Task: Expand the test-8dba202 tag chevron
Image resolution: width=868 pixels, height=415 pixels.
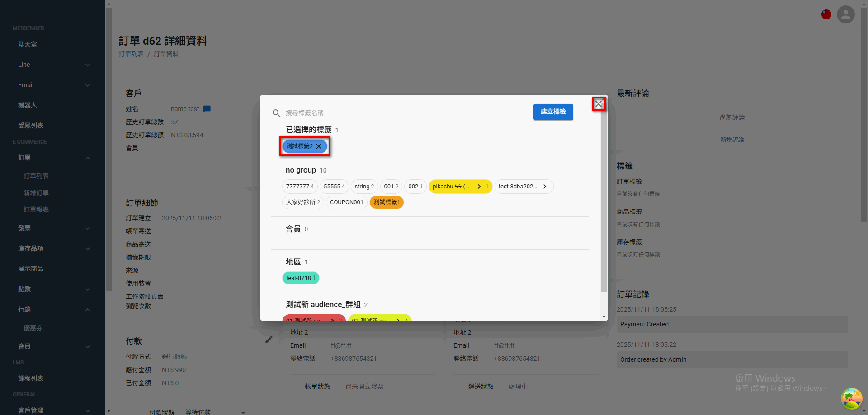Action: [545, 187]
